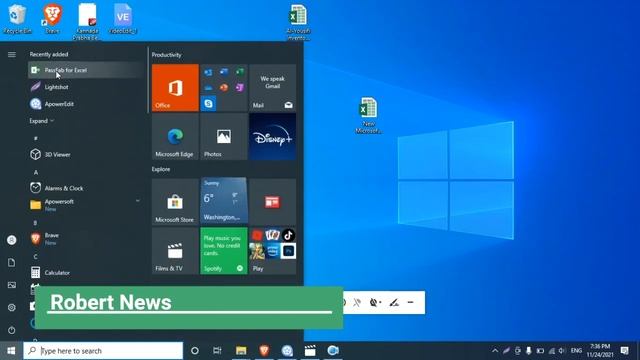Switch the ENG input language
The width and height of the screenshot is (640, 360).
tap(576, 351)
